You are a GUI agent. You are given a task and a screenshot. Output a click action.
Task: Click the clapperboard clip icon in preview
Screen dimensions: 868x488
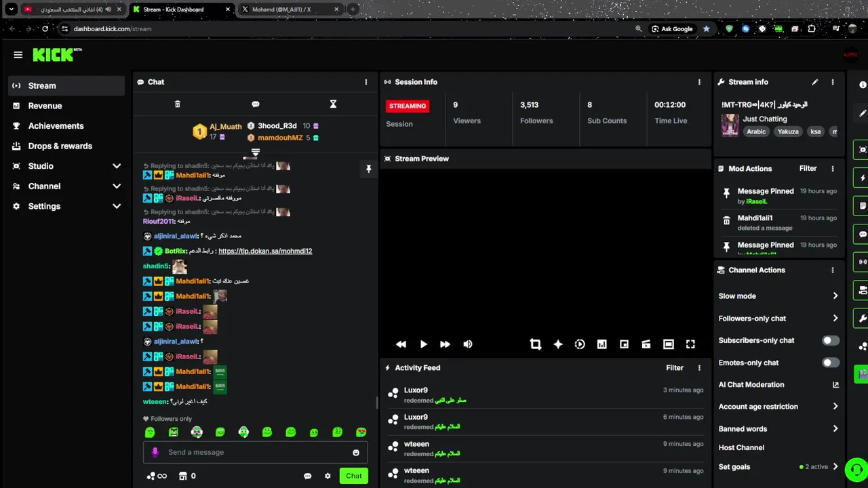click(x=646, y=344)
